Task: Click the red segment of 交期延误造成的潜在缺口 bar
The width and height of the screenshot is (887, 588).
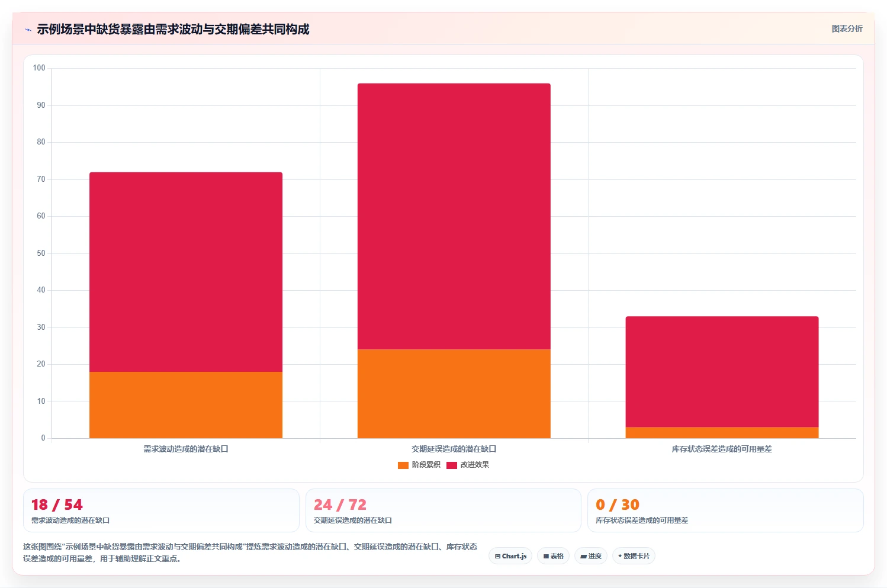Action: (454, 217)
